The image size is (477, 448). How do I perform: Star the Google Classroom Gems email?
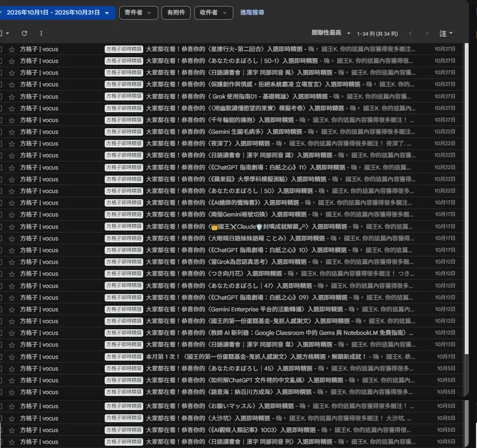[11, 333]
